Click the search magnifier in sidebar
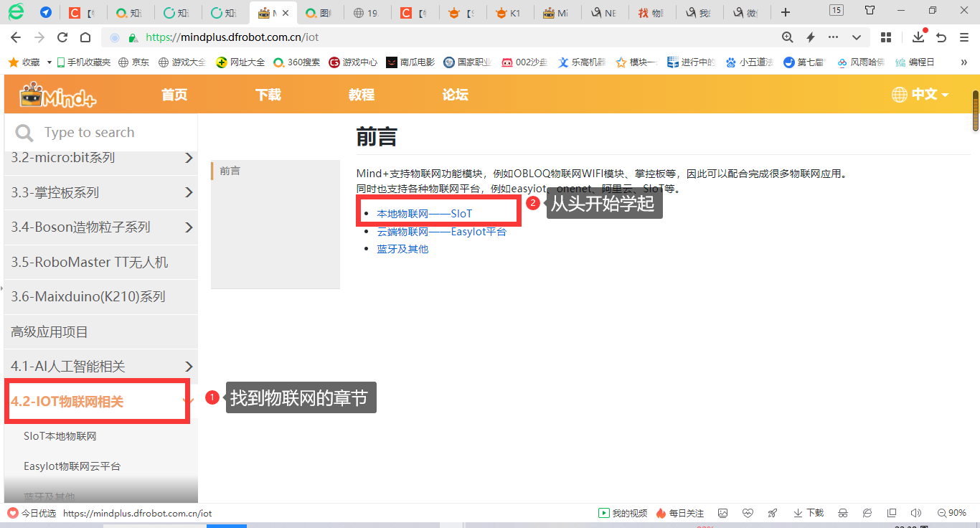Image resolution: width=980 pixels, height=528 pixels. 24,133
